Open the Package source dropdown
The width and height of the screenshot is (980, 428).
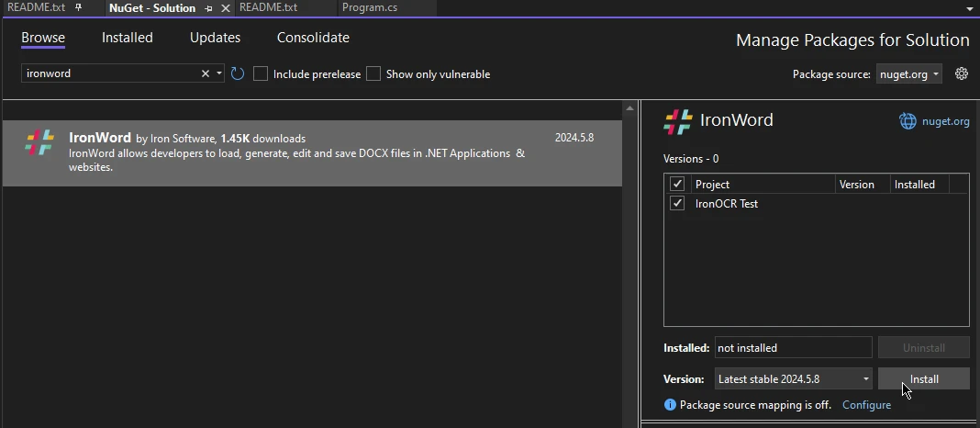[908, 74]
